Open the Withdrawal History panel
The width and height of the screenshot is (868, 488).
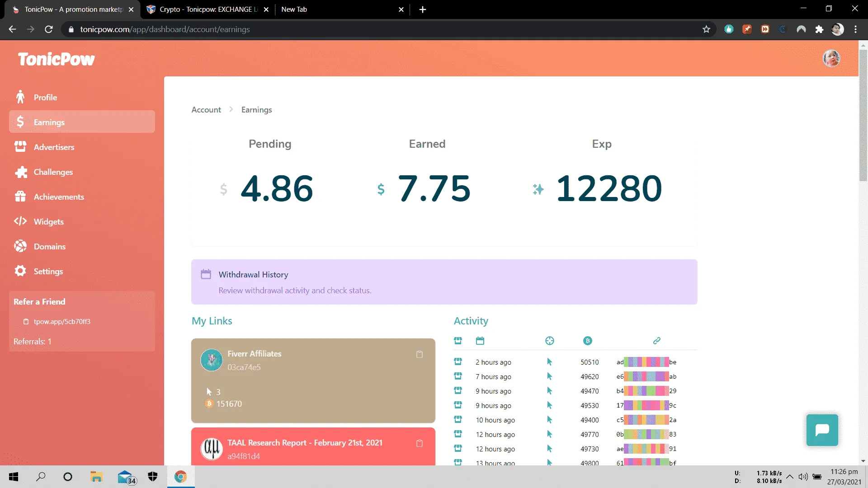click(x=444, y=282)
